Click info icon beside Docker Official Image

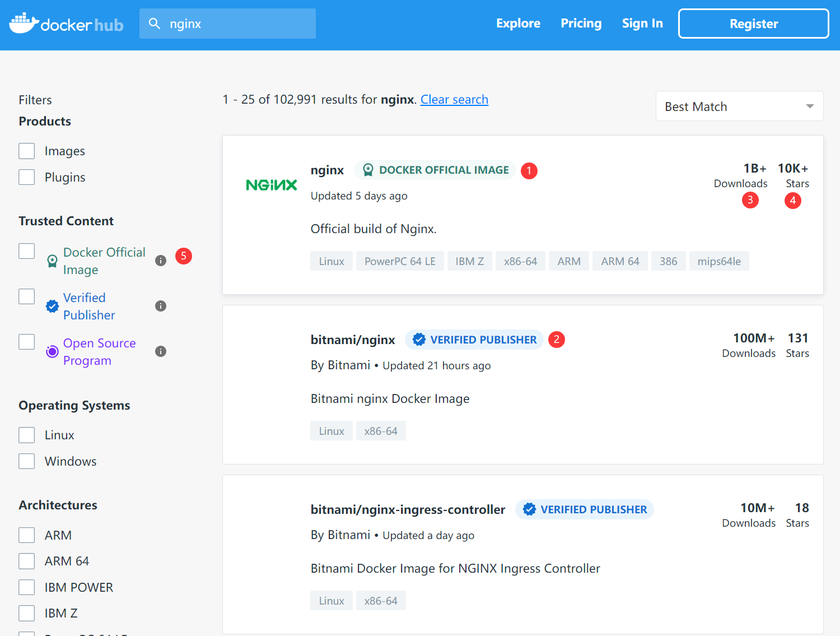coord(161,261)
